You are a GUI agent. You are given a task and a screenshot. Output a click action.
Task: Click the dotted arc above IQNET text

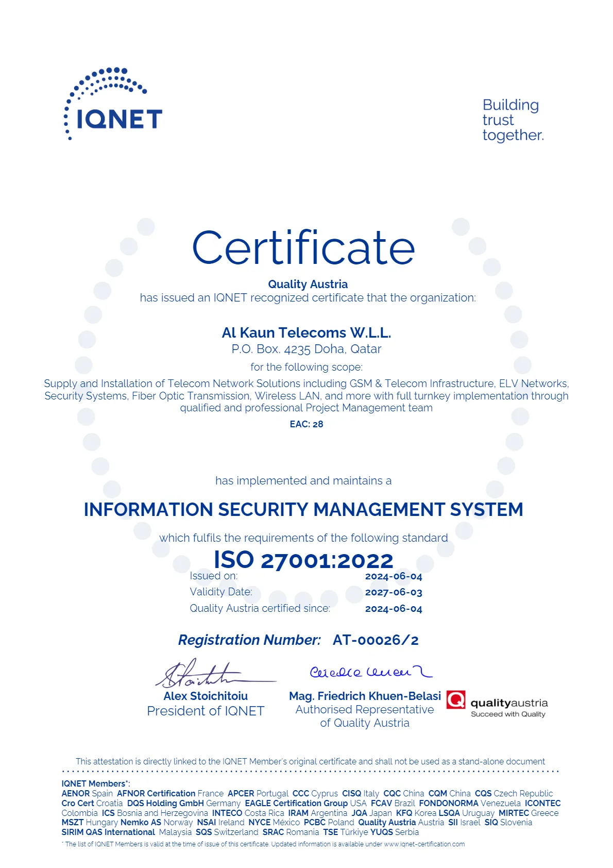tap(108, 81)
